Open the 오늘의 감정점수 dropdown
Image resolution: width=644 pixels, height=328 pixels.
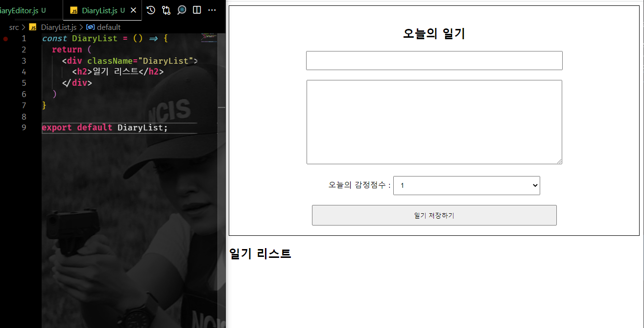[467, 185]
